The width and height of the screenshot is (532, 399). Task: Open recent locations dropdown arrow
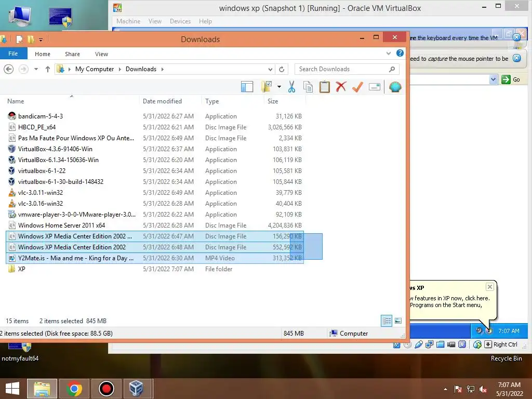click(x=36, y=69)
